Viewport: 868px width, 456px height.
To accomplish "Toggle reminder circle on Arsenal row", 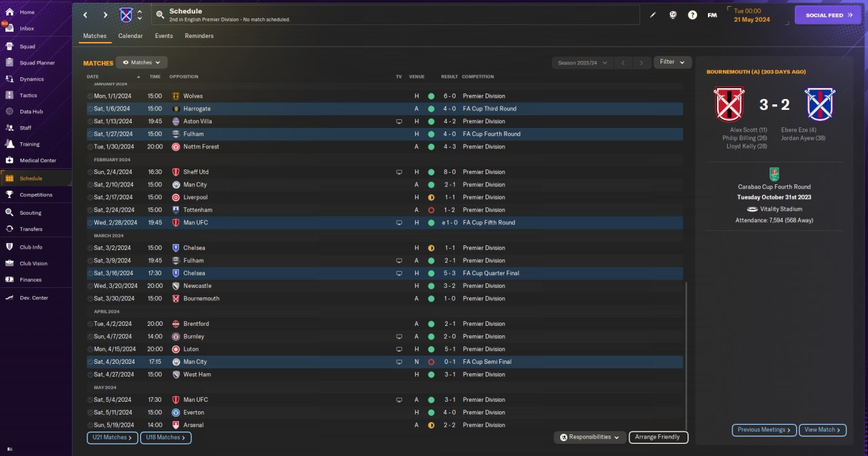I will point(90,425).
